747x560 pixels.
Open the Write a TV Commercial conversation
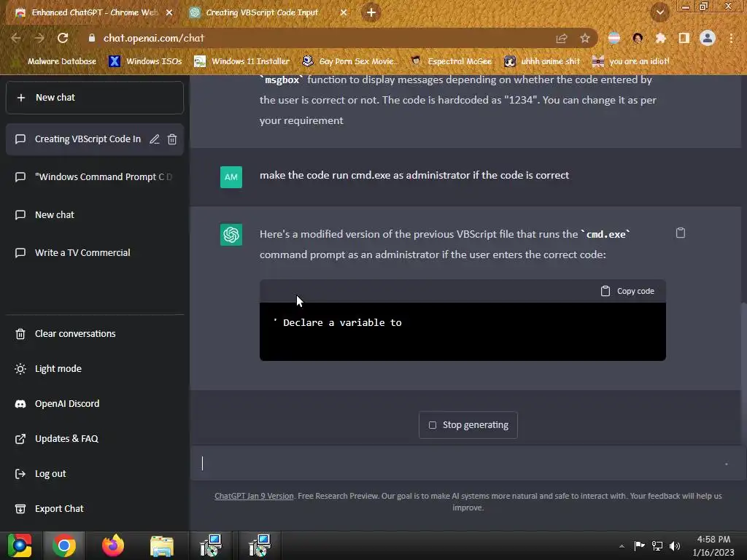tap(94, 253)
